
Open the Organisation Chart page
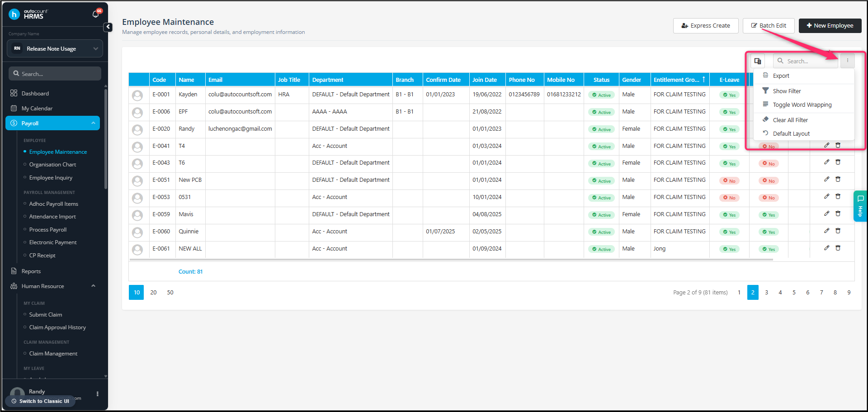click(x=52, y=165)
